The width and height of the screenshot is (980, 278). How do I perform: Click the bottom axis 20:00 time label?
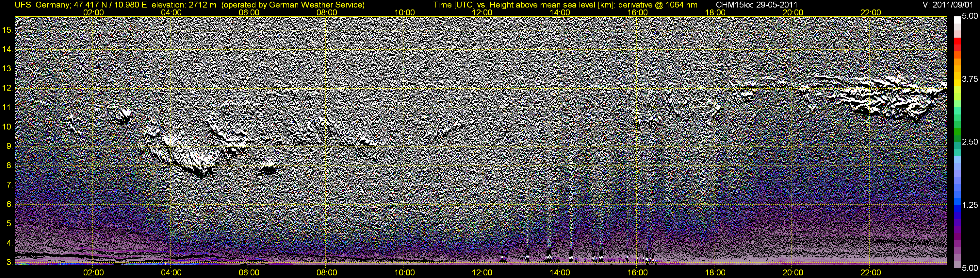pos(793,273)
